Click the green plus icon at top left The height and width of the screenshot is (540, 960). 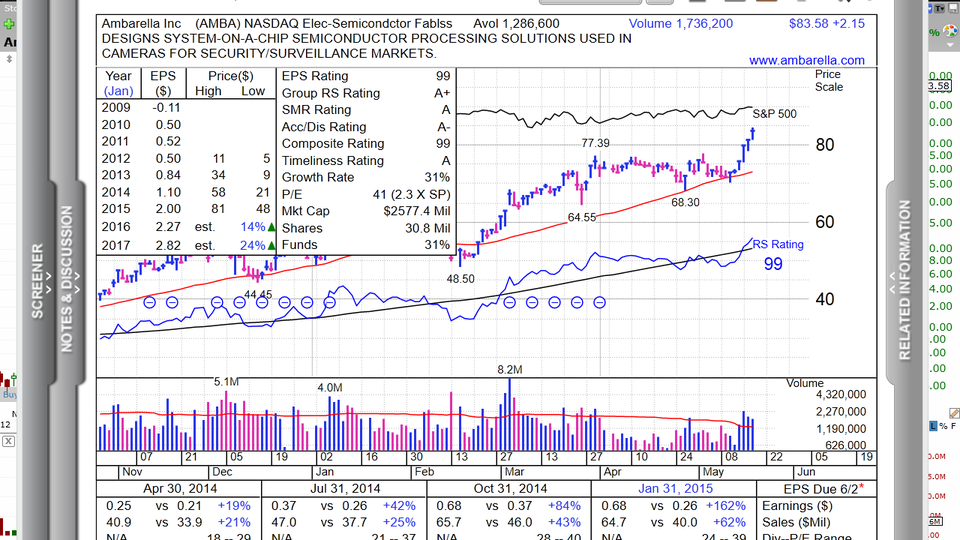9,24
